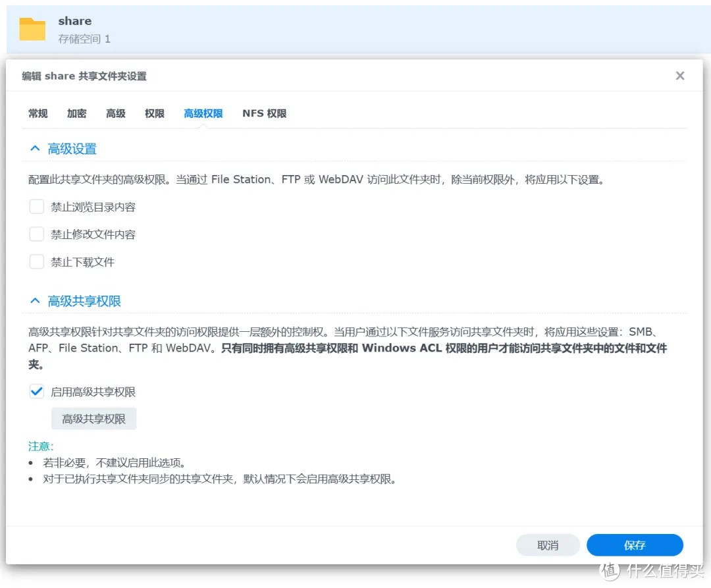This screenshot has height=588, width=711.
Task: Click the dialog close X icon
Action: click(x=679, y=75)
